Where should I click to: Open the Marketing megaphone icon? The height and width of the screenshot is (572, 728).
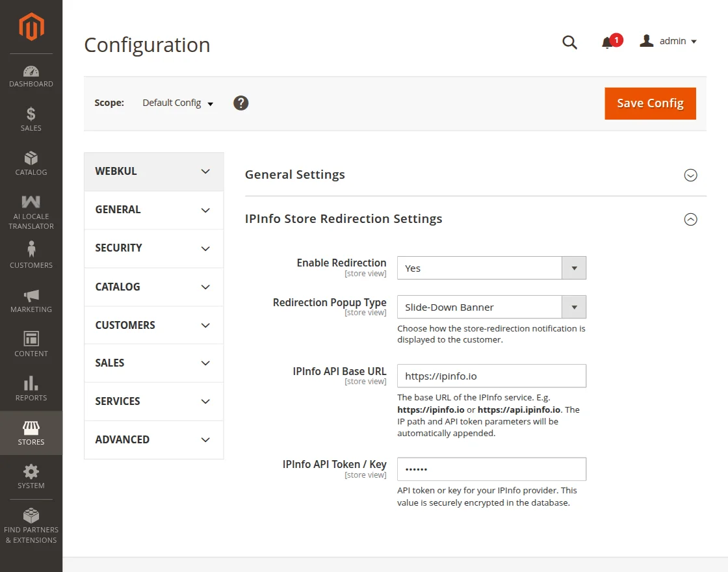point(31,296)
